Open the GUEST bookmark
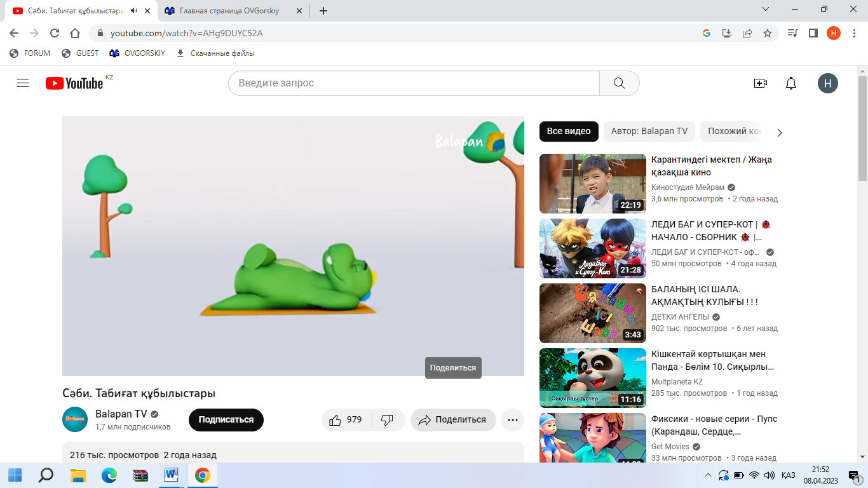Viewport: 868px width, 488px height. click(x=80, y=53)
